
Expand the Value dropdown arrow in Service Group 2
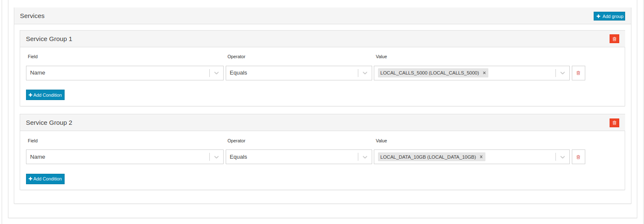tap(563, 157)
